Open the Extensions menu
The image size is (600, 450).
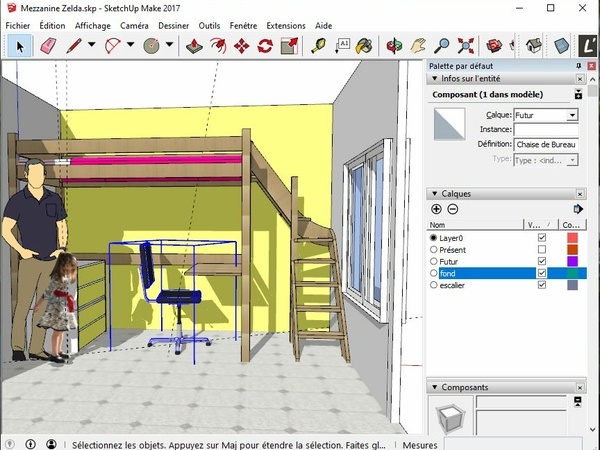286,25
